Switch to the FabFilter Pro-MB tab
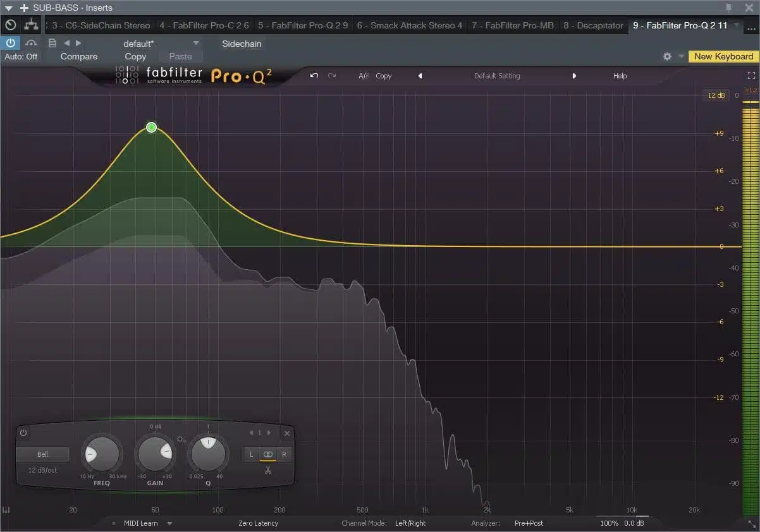The image size is (760, 532). 513,25
